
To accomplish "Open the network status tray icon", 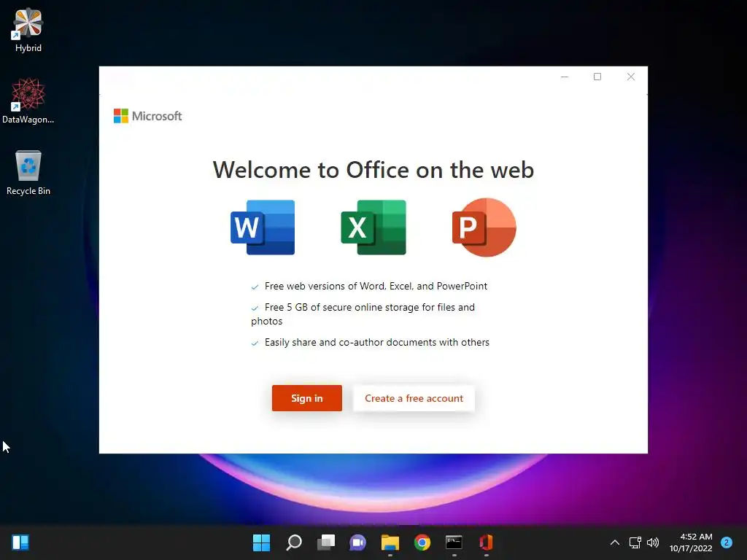I will click(635, 542).
